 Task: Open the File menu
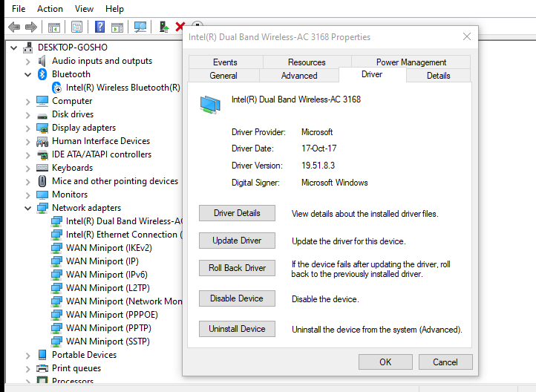coord(19,9)
